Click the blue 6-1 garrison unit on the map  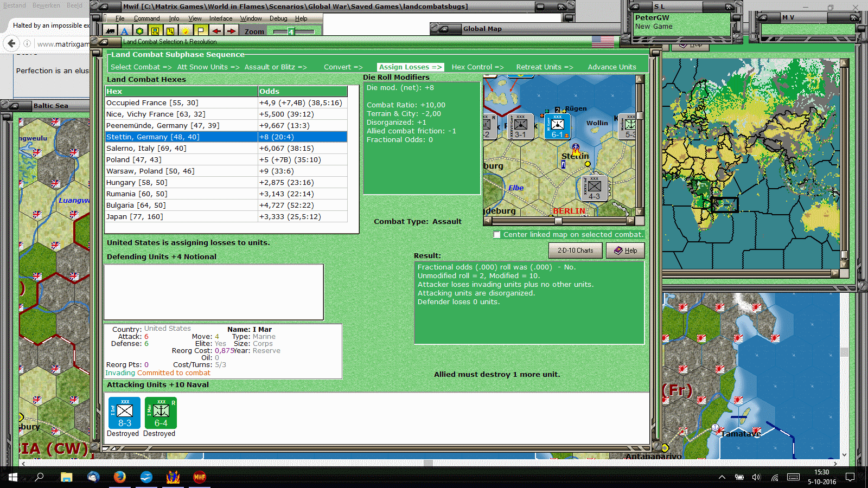(x=558, y=126)
